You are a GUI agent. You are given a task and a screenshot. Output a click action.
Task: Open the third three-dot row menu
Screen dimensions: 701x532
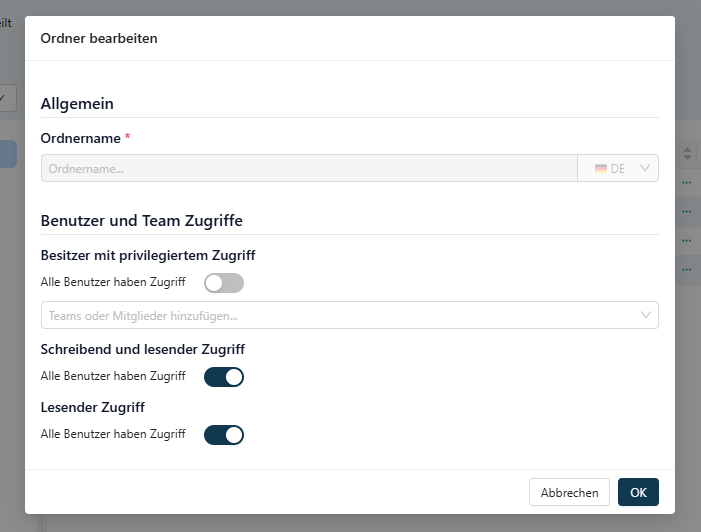pos(687,241)
